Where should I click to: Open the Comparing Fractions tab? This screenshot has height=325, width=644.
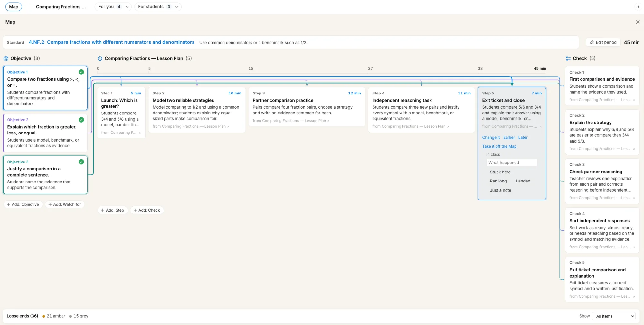[61, 7]
